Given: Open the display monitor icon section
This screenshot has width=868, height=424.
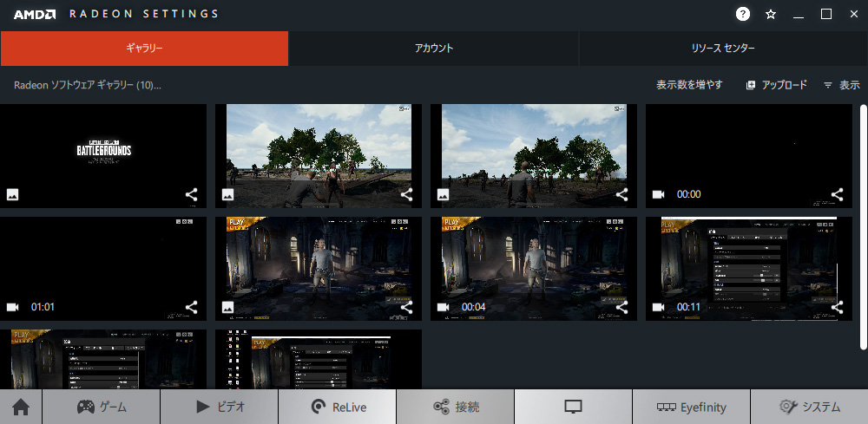Looking at the screenshot, I should 573,407.
